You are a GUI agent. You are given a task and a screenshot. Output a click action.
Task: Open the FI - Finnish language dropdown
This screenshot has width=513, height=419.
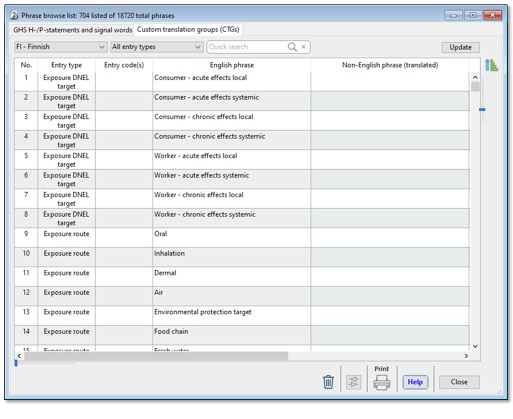[61, 47]
